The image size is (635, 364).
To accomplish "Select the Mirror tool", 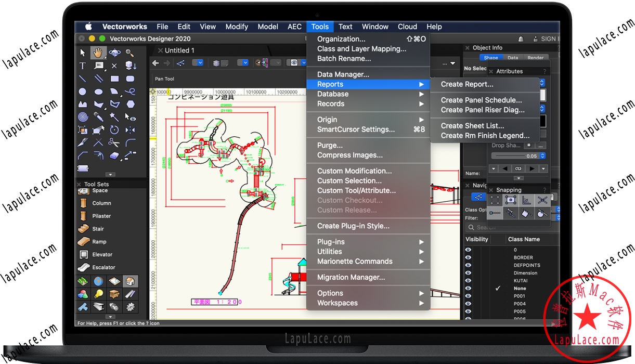I will 130,130.
